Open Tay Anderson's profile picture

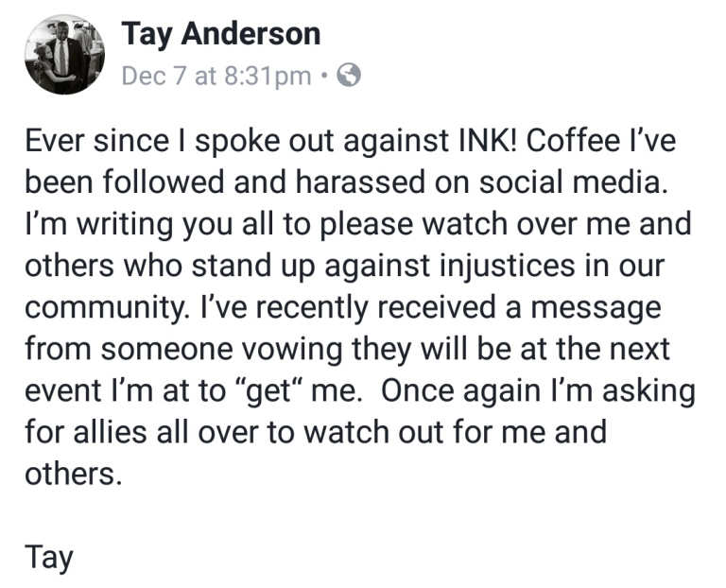pyautogui.click(x=64, y=54)
